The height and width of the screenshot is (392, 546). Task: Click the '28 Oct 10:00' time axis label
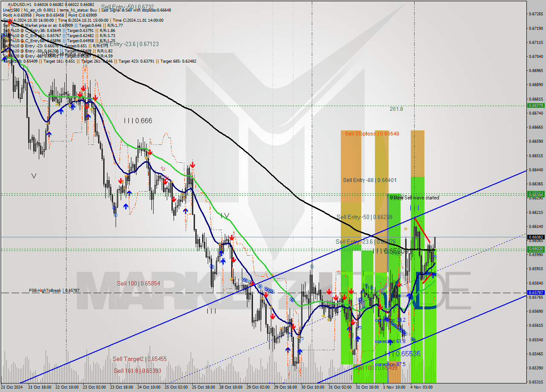tap(231, 387)
